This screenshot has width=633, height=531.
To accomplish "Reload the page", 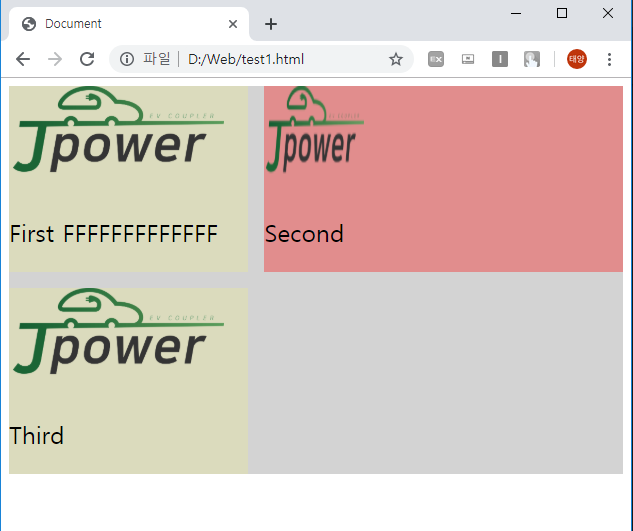I will [x=87, y=59].
